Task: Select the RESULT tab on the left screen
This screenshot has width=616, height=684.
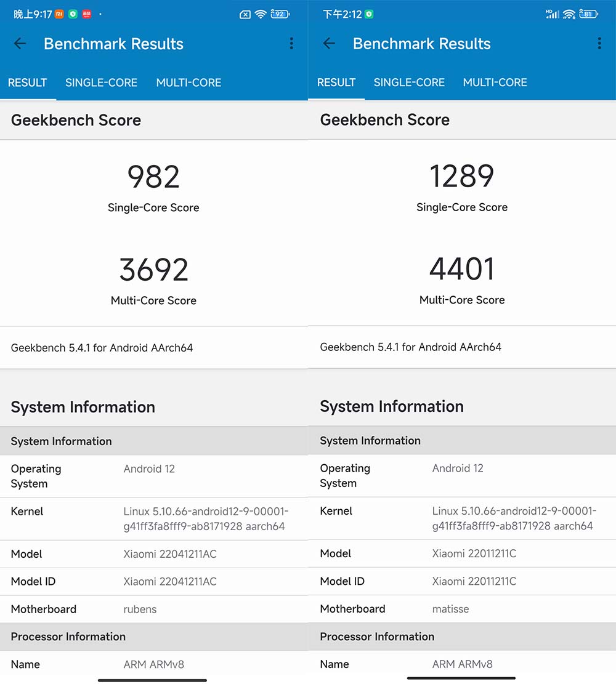Action: click(28, 82)
